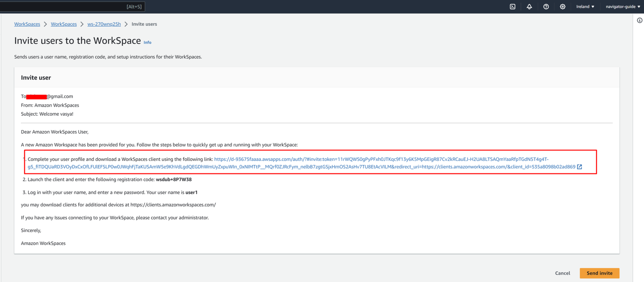Go to the first WorkSpaces breadcrumb link
The image size is (644, 282).
pyautogui.click(x=27, y=24)
